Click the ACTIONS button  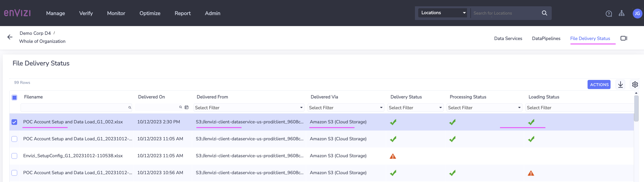[x=599, y=84]
